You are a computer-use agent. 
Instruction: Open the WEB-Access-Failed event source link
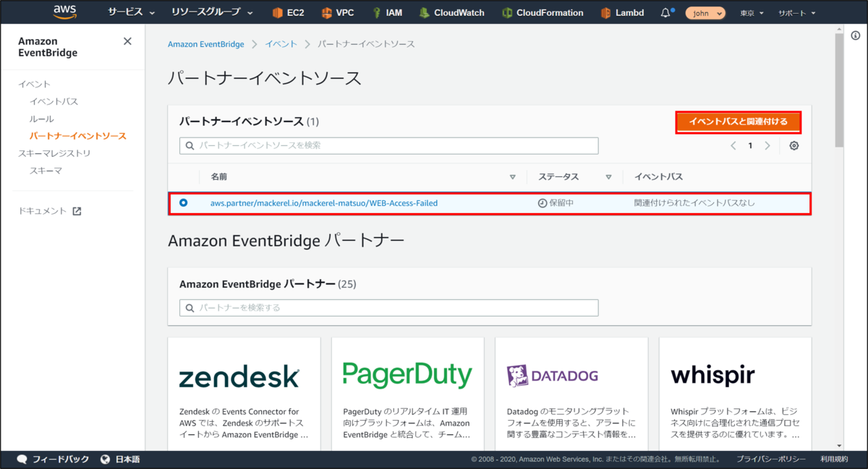pyautogui.click(x=324, y=203)
